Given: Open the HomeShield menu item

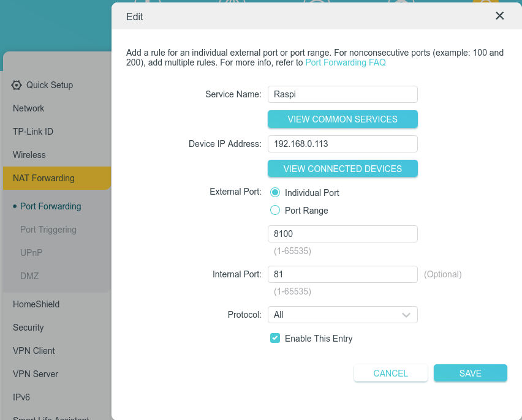Looking at the screenshot, I should click(36, 304).
